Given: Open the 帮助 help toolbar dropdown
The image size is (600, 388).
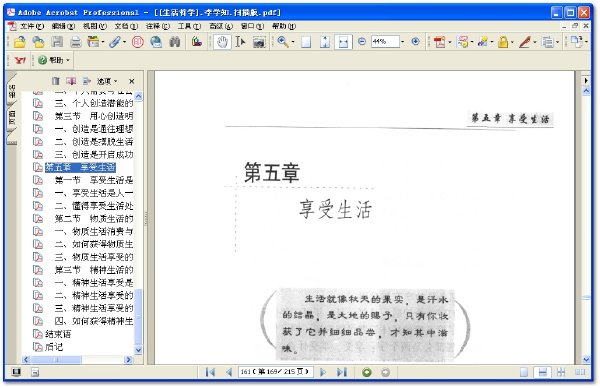Looking at the screenshot, I should coord(55,60).
